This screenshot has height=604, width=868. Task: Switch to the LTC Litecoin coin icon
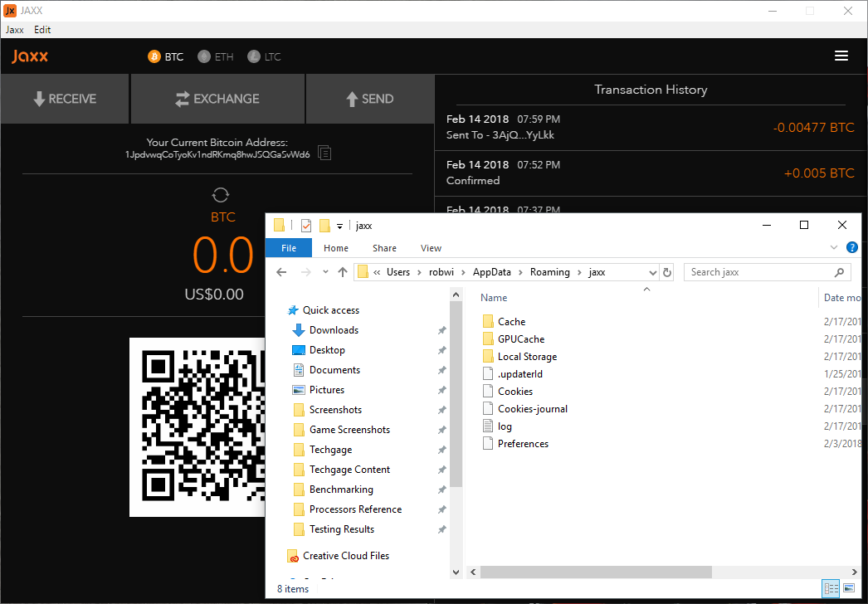click(x=254, y=56)
